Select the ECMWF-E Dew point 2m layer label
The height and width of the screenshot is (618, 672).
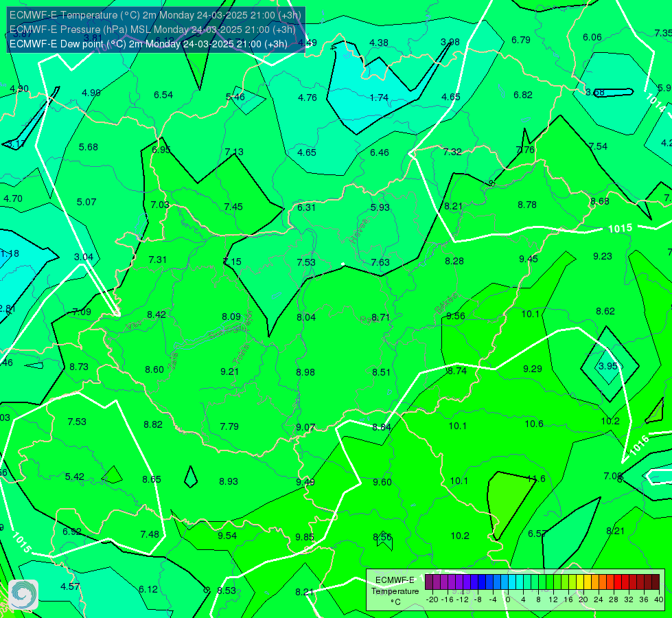[x=148, y=44]
